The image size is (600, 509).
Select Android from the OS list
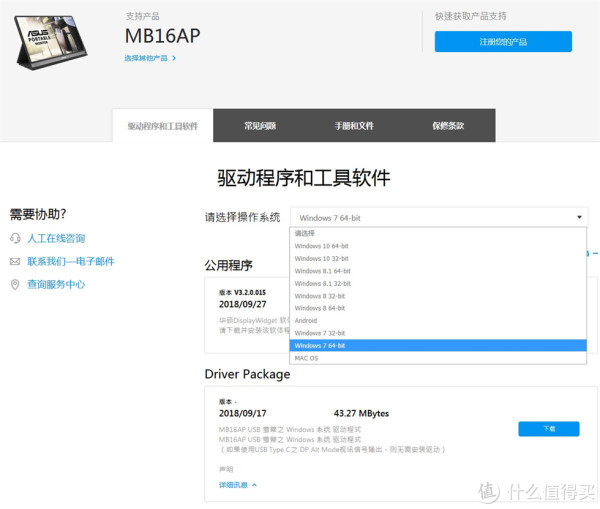tap(438, 321)
